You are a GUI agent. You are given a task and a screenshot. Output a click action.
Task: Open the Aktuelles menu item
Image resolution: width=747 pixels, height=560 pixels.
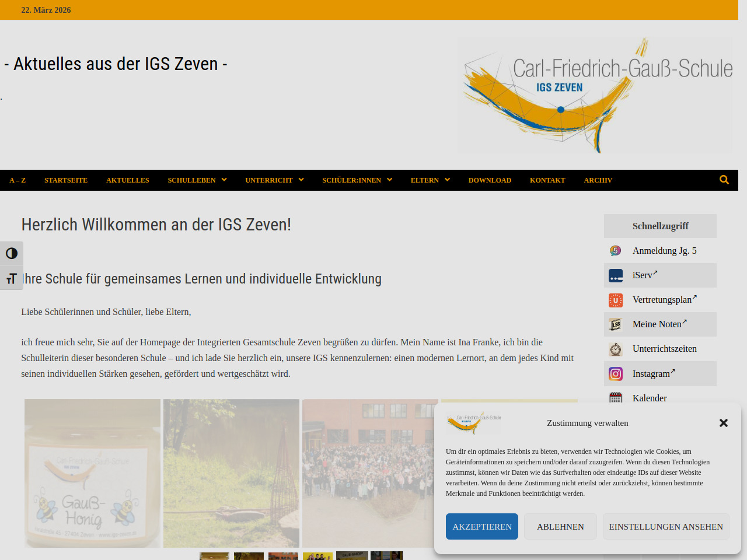coord(127,180)
